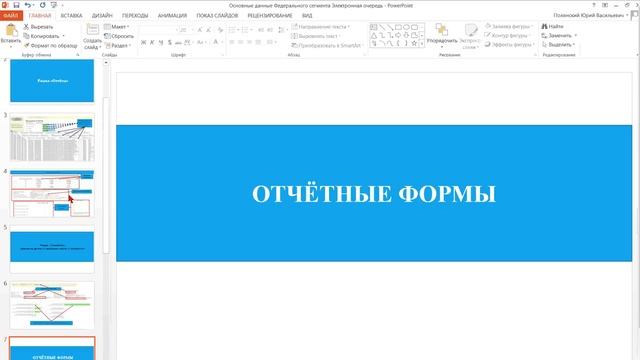
Task: Increase the font size
Action: pyautogui.click(x=200, y=30)
